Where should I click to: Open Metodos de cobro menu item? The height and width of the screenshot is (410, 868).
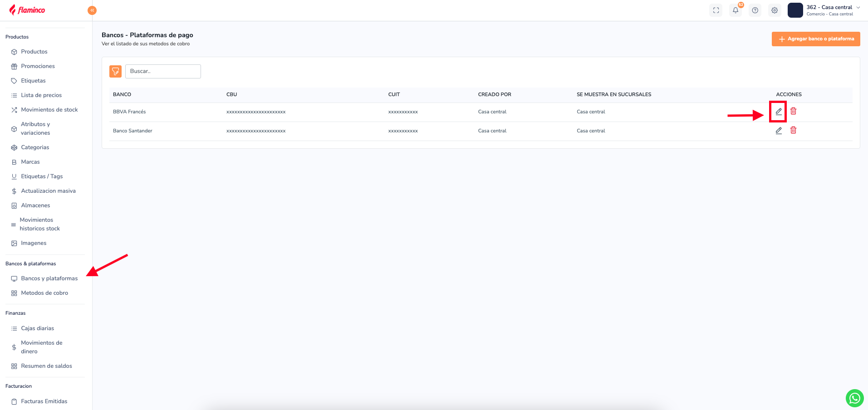pyautogui.click(x=44, y=293)
